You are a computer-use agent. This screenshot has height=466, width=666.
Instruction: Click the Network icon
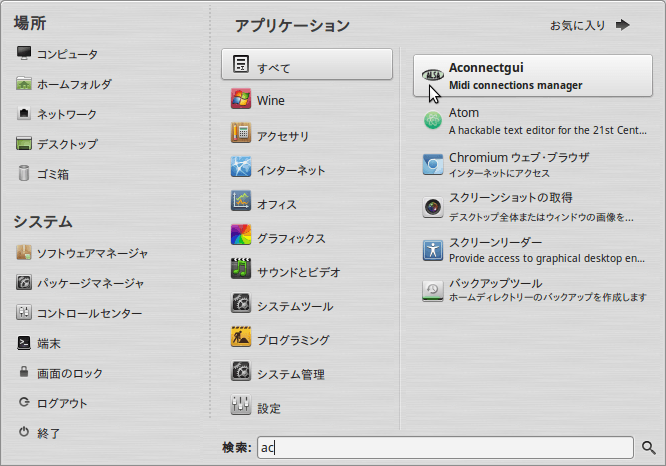pyautogui.click(x=24, y=113)
